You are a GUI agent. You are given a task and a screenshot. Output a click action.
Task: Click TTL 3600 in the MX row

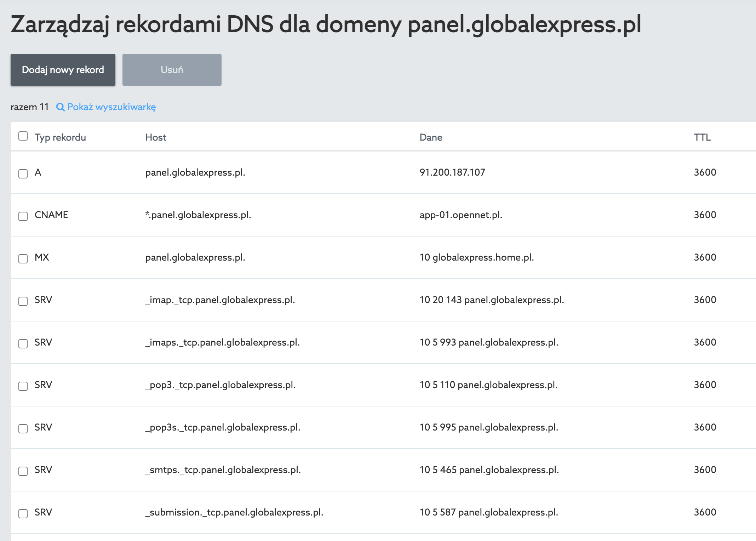[x=705, y=257]
